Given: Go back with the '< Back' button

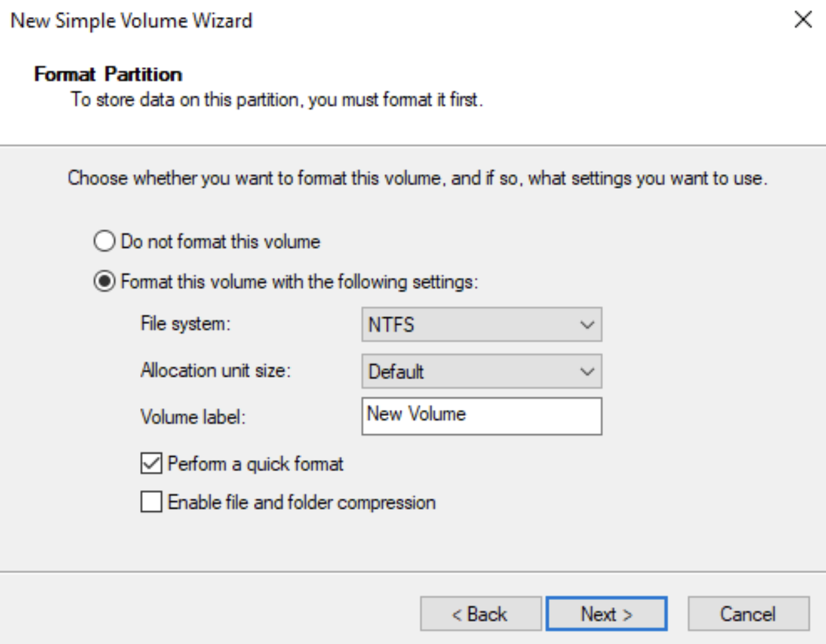Looking at the screenshot, I should coord(481,614).
